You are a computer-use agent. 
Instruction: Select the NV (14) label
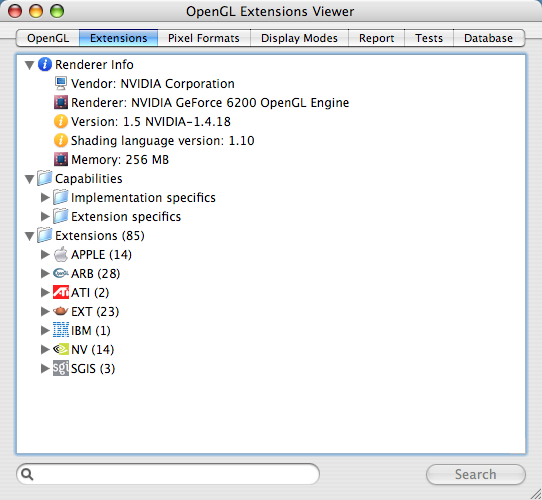pos(93,350)
